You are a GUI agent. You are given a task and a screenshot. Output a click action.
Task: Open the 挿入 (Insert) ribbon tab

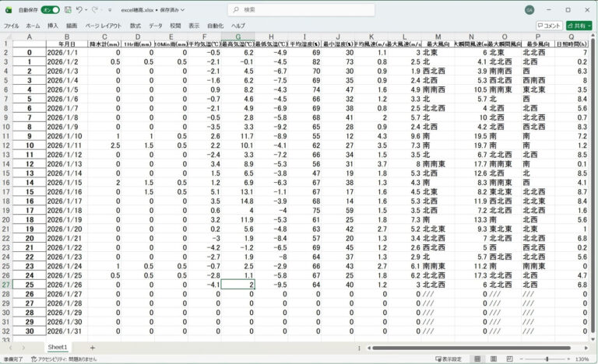pos(53,26)
